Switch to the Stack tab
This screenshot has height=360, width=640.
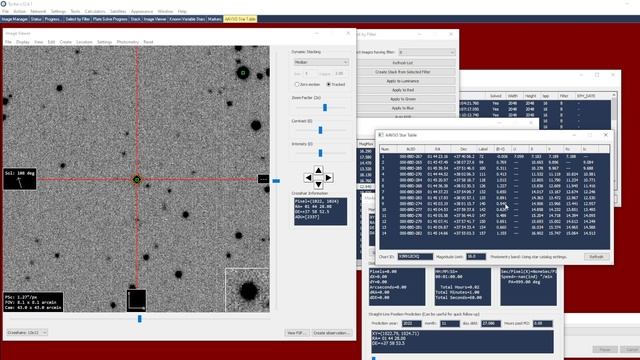point(136,19)
